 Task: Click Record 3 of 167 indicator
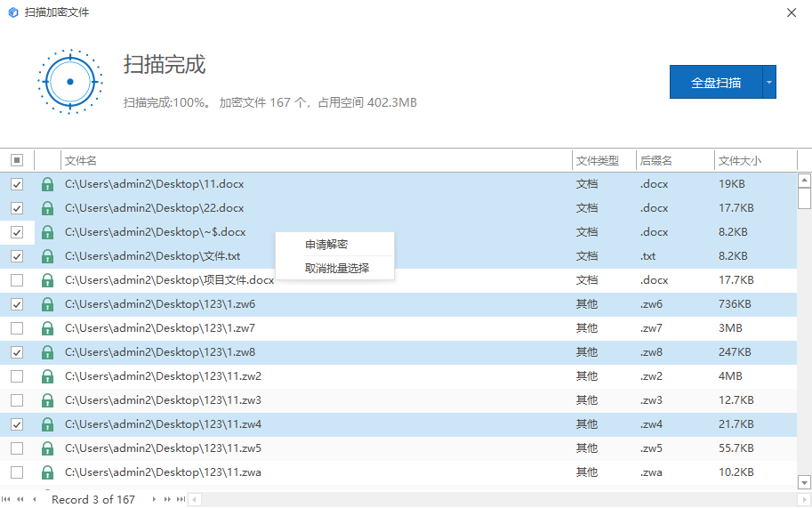pos(93,499)
